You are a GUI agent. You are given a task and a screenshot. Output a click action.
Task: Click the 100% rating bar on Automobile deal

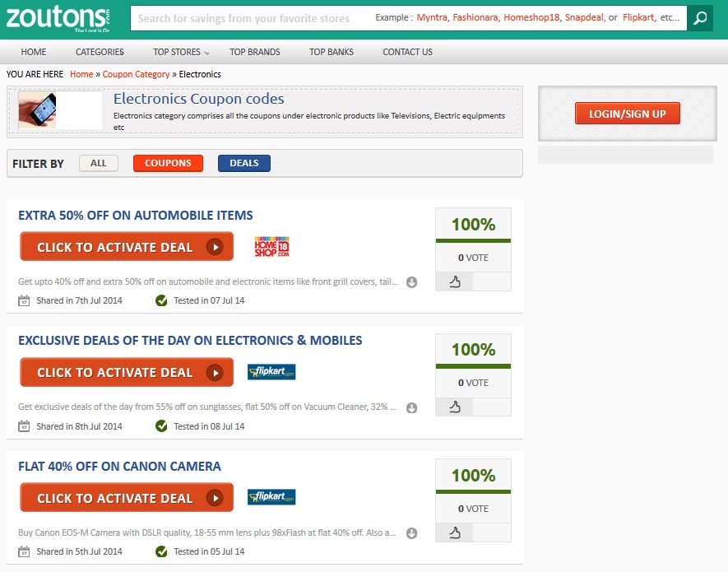(x=473, y=226)
